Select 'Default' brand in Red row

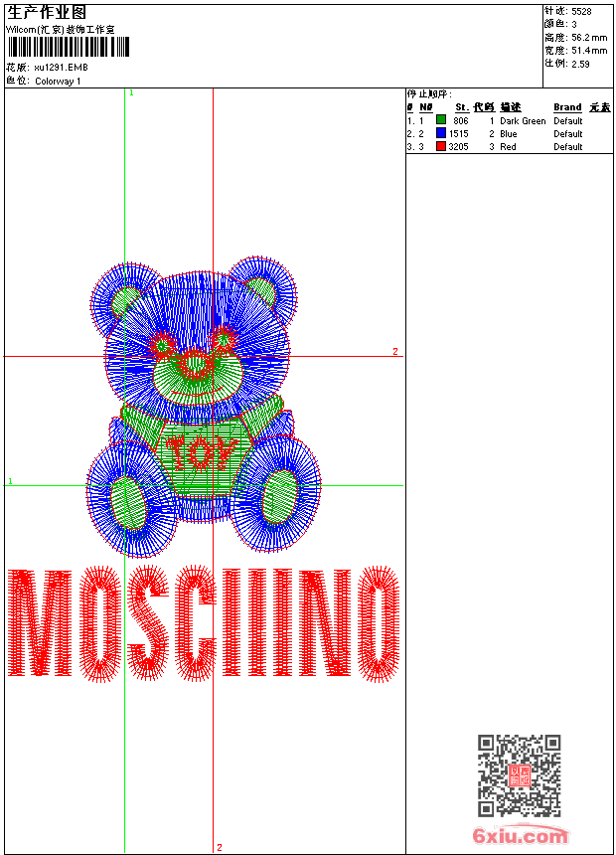[568, 147]
